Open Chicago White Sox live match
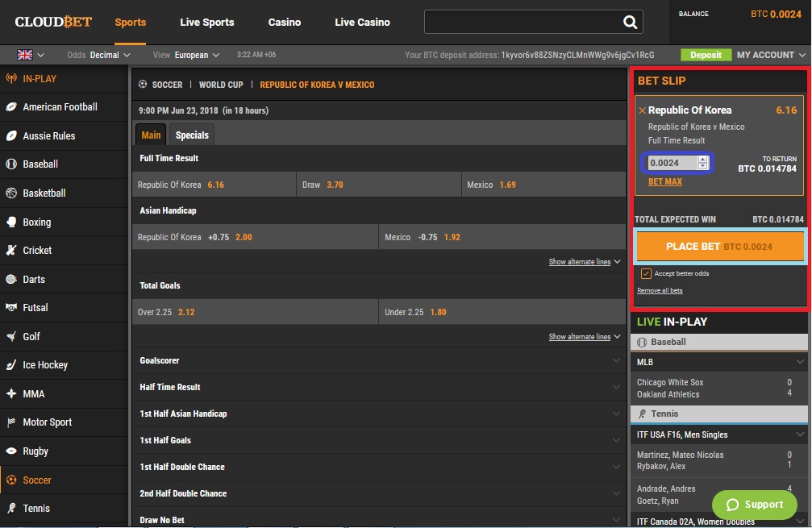 (719, 389)
